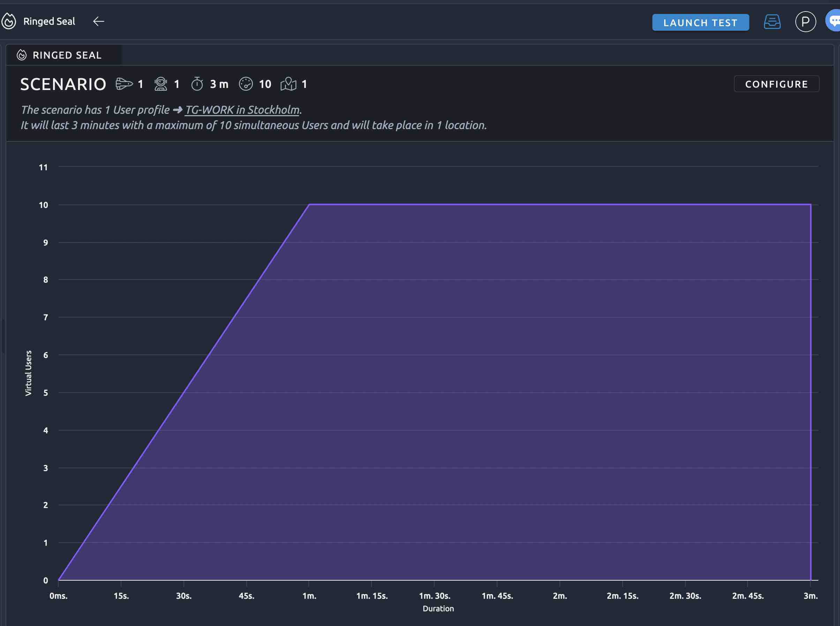Image resolution: width=840 pixels, height=626 pixels.
Task: Click the '3m.' tick on duration axis
Action: click(810, 596)
